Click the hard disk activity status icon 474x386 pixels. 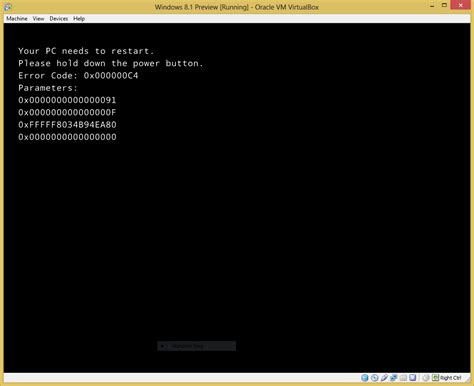tap(365, 378)
